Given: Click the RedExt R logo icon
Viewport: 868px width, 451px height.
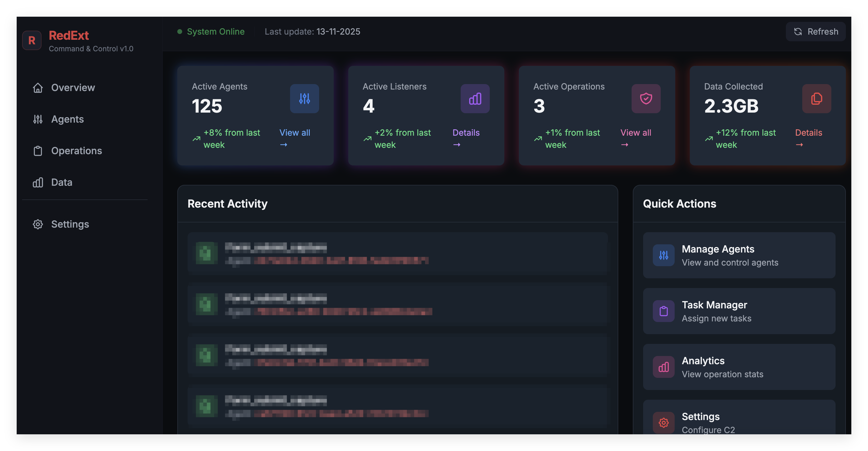Looking at the screenshot, I should [32, 40].
